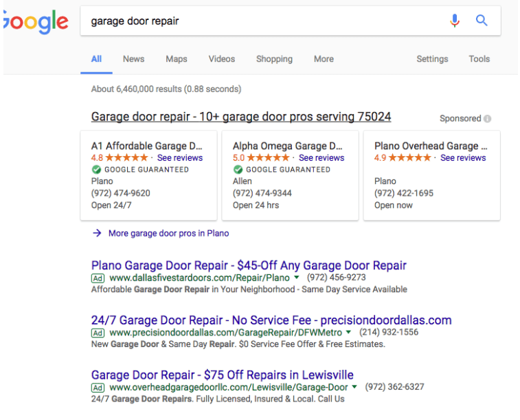
Task: Expand the dropdown arrow beside dallasfivestardoors.com URL
Action: click(x=296, y=278)
